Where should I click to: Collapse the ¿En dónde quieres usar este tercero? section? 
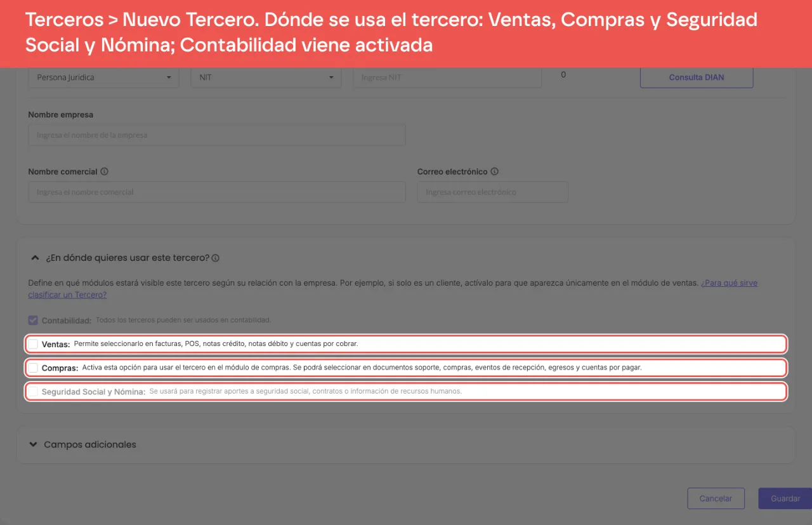[35, 258]
